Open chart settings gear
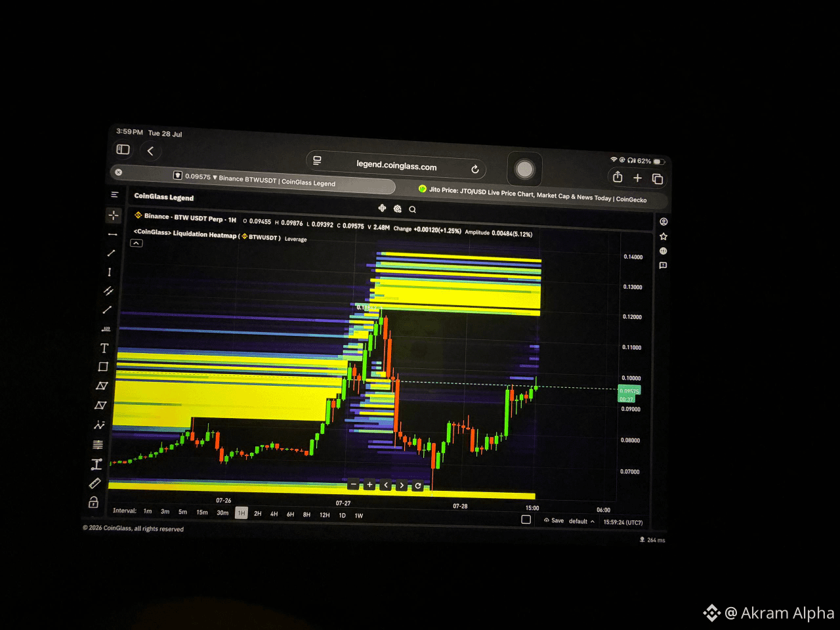Viewport: 840px width, 630px height. click(x=397, y=209)
